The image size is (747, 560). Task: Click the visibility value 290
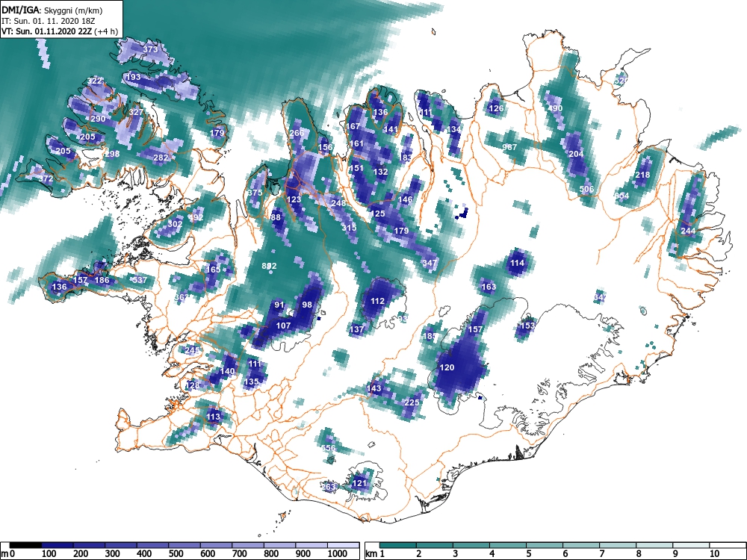click(x=98, y=119)
